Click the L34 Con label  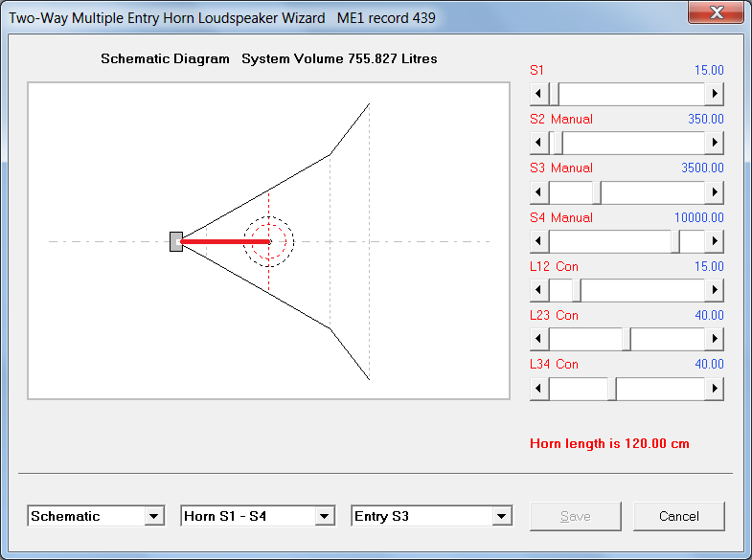554,364
